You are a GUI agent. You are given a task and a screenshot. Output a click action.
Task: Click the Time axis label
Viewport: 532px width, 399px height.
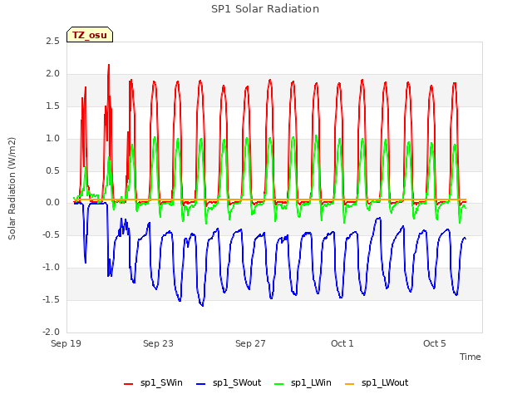[x=470, y=357]
